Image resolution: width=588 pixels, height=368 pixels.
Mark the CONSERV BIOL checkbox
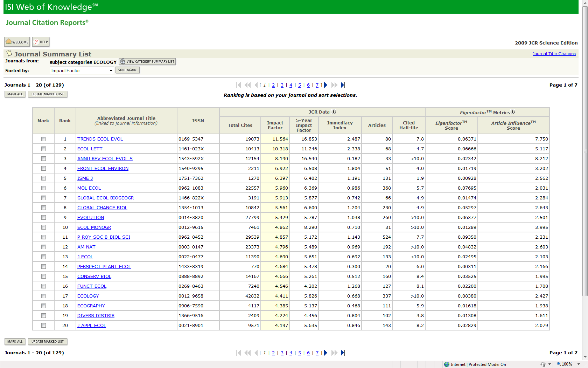(x=44, y=277)
